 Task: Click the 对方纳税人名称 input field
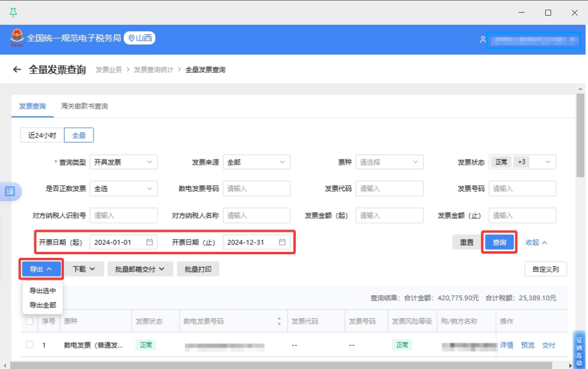coord(256,215)
